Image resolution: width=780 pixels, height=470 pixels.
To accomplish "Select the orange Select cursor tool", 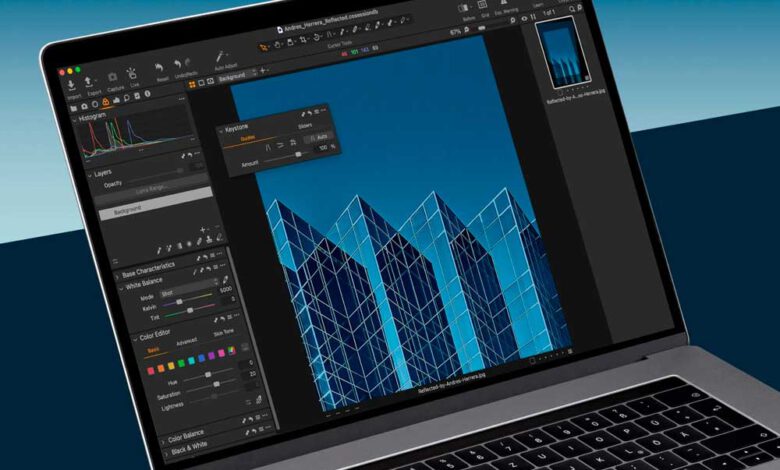I will [x=263, y=48].
